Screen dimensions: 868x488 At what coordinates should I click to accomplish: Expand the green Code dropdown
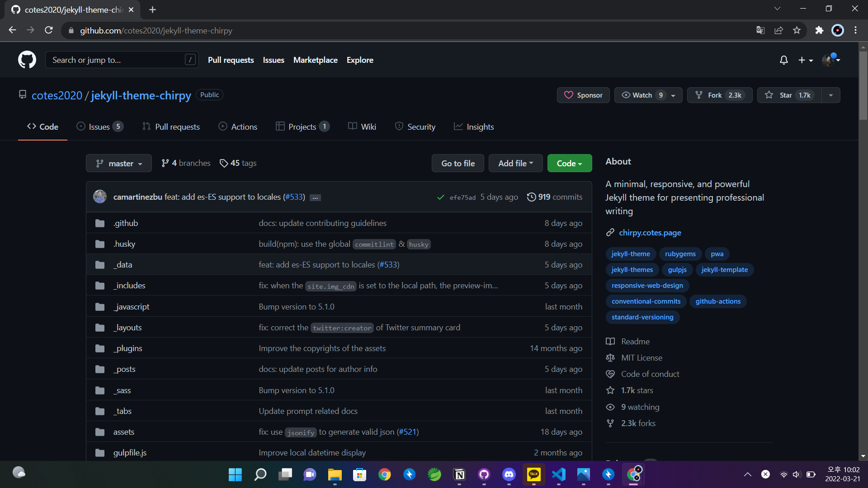pos(569,164)
